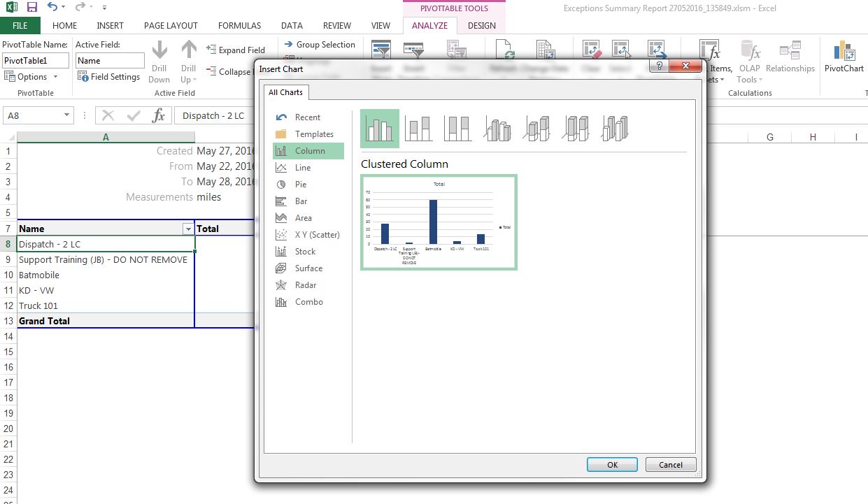
Task: Select the 3-D Column chart subtype
Action: pos(616,129)
